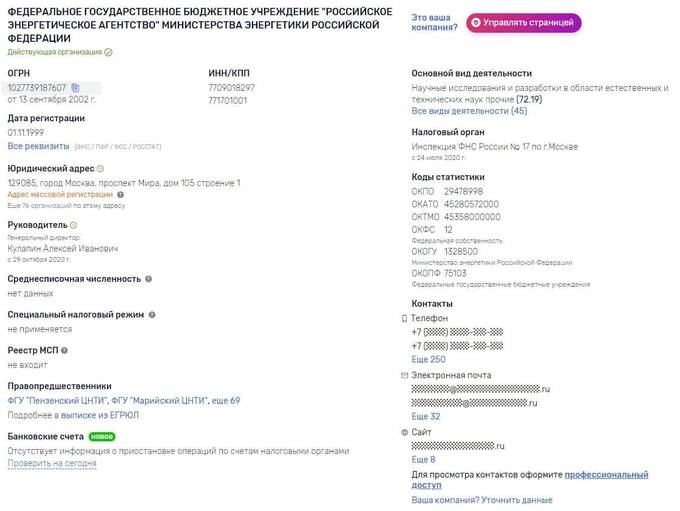
Task: Open the Среднесписочная численность help icon
Action: point(149,279)
